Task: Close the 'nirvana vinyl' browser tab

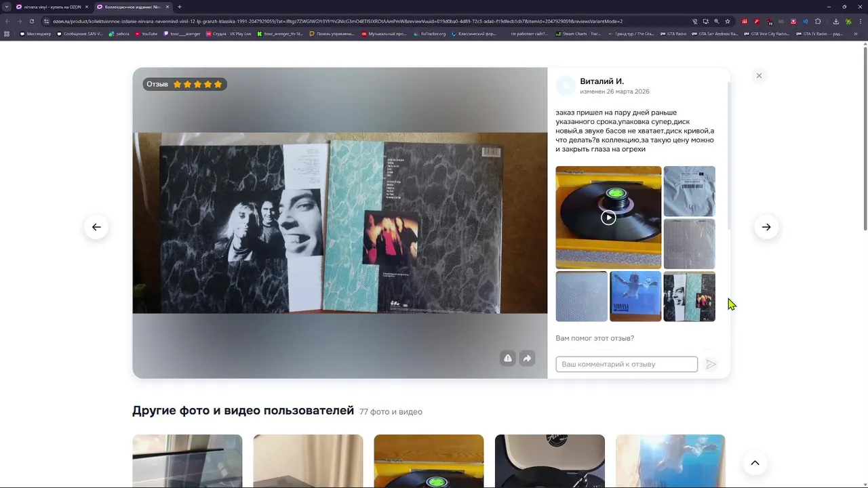Action: (87, 7)
